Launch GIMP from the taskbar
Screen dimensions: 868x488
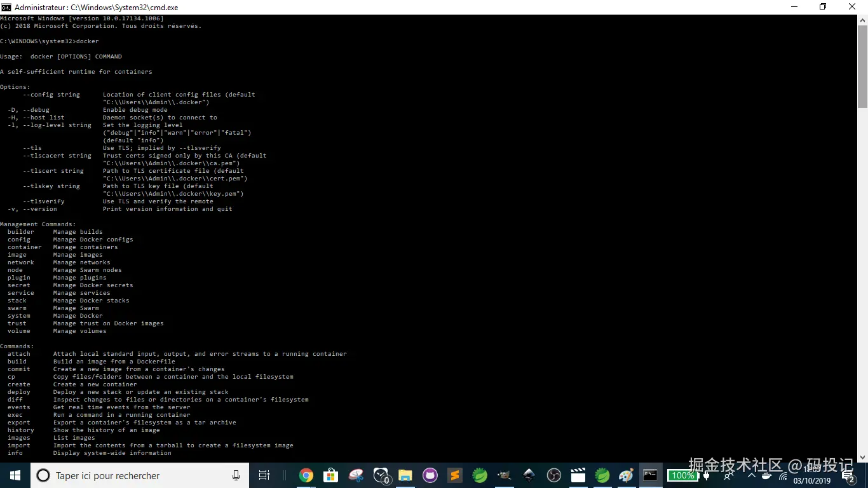505,475
